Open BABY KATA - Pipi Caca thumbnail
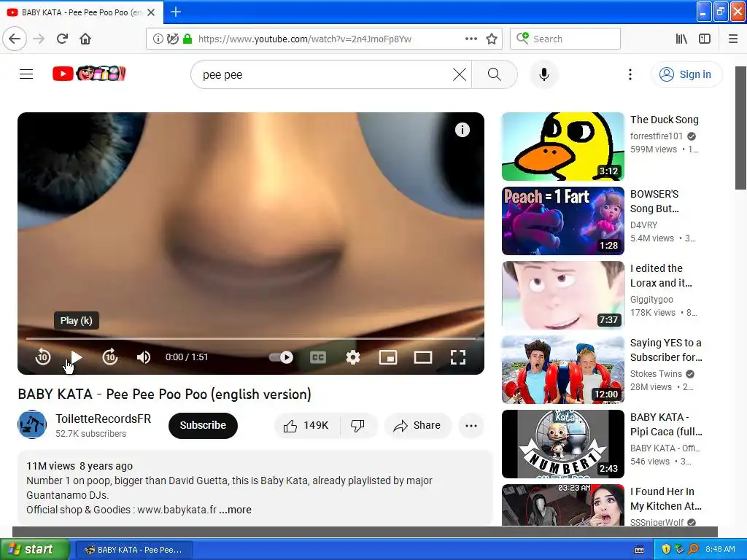The image size is (747, 560). coord(562,444)
